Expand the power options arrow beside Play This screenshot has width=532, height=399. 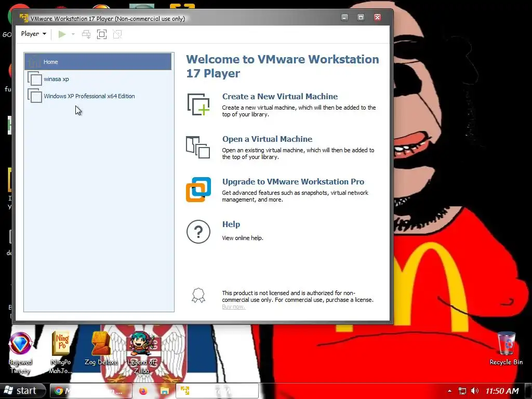[x=73, y=34]
